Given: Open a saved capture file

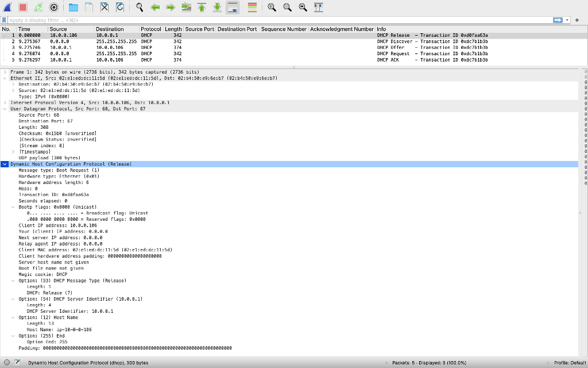Looking at the screenshot, I should [x=72, y=7].
